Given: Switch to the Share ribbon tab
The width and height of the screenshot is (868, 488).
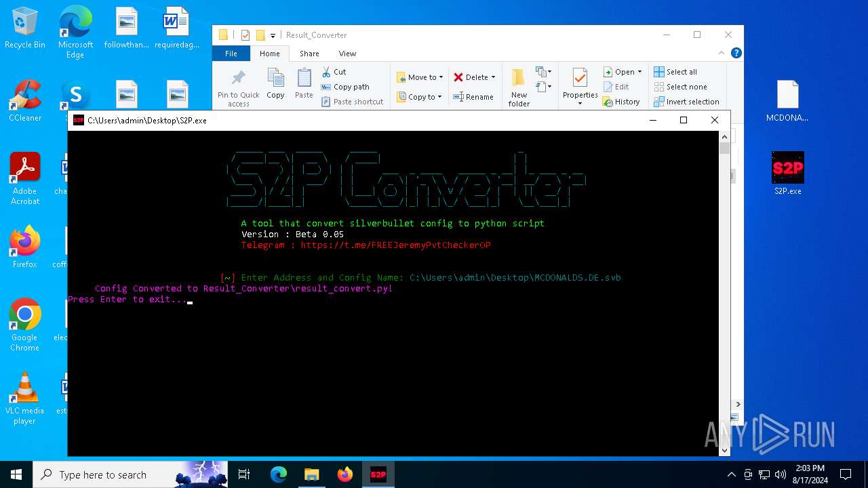Looking at the screenshot, I should (309, 54).
